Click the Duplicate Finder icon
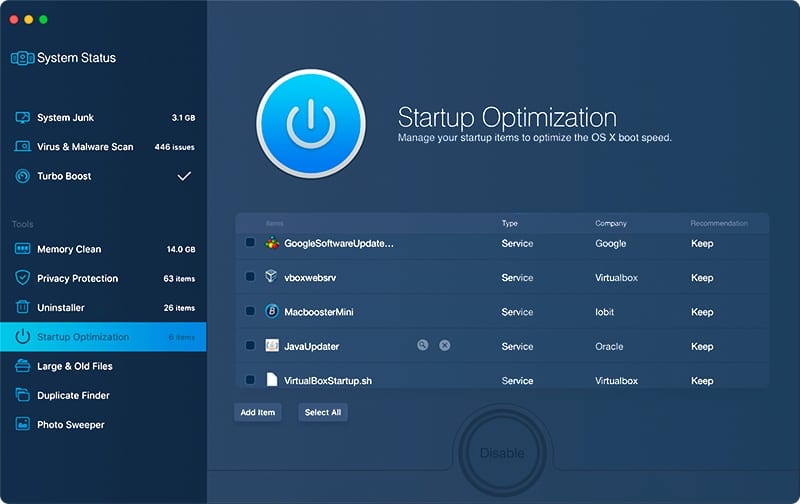This screenshot has height=504, width=800. pos(22,395)
